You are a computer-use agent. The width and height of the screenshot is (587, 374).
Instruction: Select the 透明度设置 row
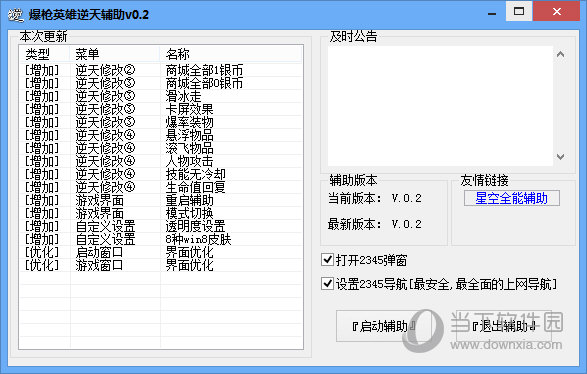point(161,226)
